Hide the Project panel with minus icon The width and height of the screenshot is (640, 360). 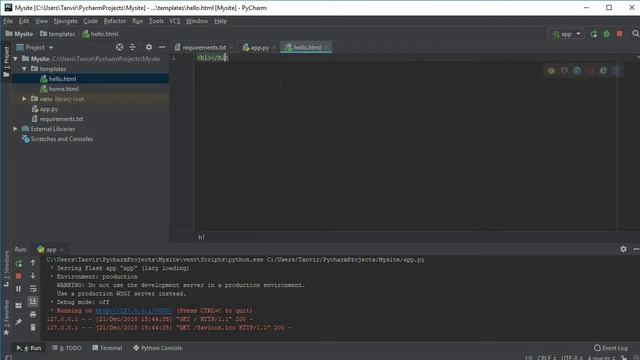click(x=162, y=47)
